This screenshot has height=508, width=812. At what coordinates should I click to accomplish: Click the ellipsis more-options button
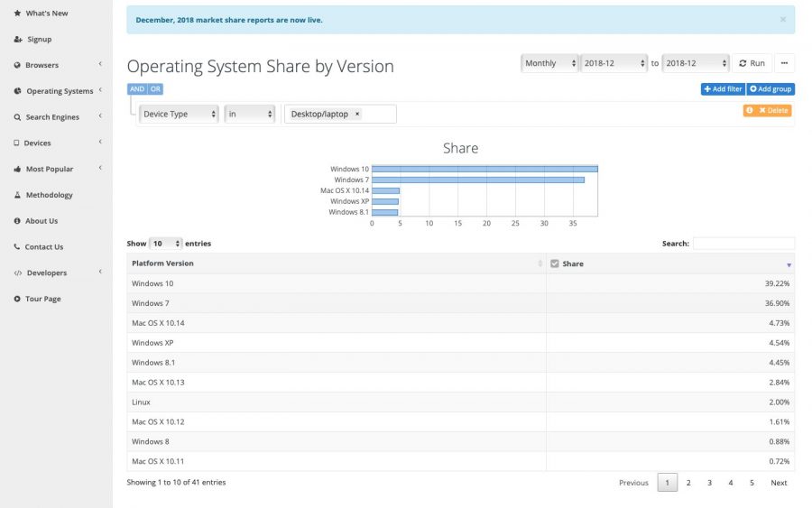[x=784, y=63]
